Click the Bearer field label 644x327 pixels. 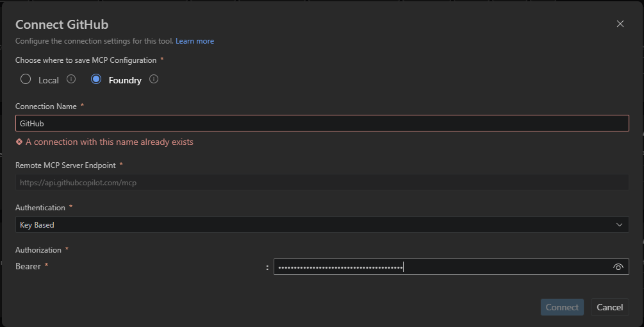pos(28,266)
